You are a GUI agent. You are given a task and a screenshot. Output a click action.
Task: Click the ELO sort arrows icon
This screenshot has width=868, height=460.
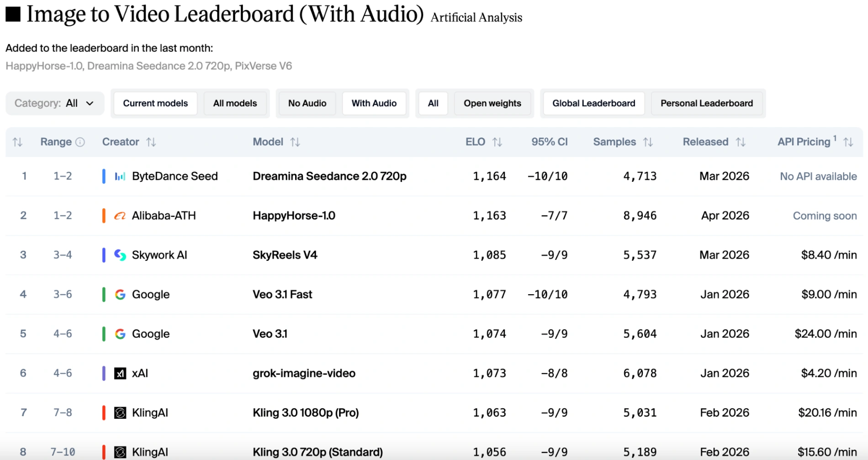pyautogui.click(x=498, y=142)
